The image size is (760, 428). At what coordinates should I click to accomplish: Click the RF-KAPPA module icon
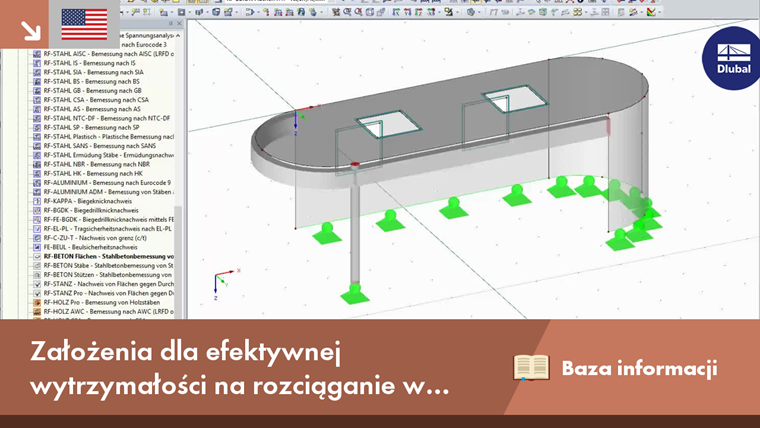click(x=37, y=201)
